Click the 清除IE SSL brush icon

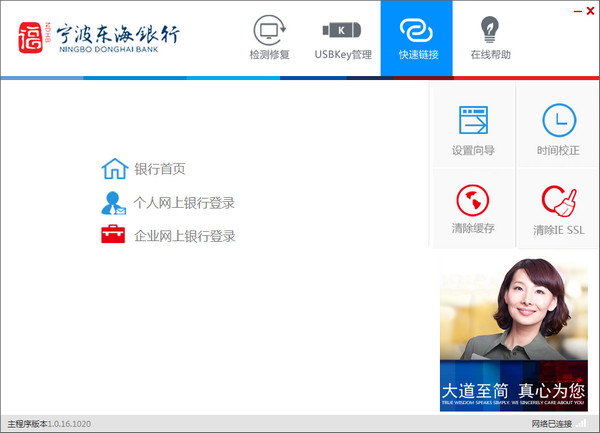559,201
